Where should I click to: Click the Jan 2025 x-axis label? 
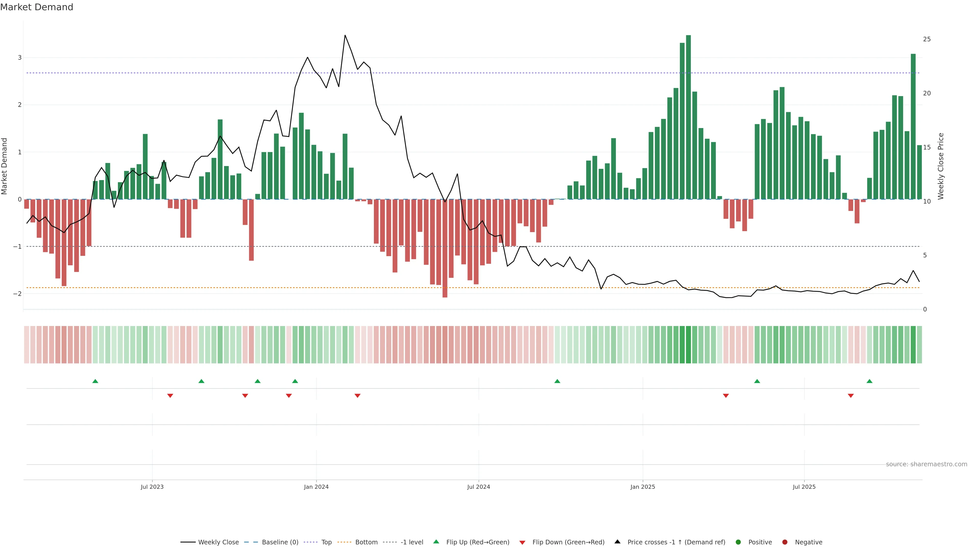[643, 487]
